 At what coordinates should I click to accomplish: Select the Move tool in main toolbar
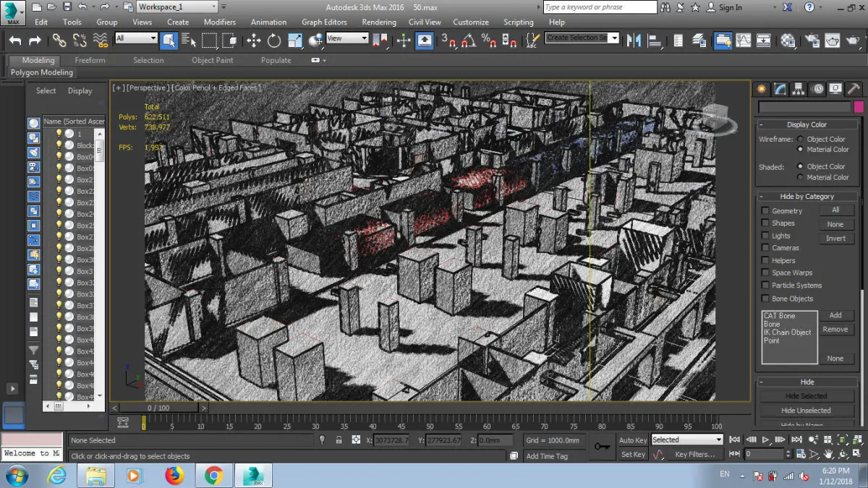coord(254,40)
